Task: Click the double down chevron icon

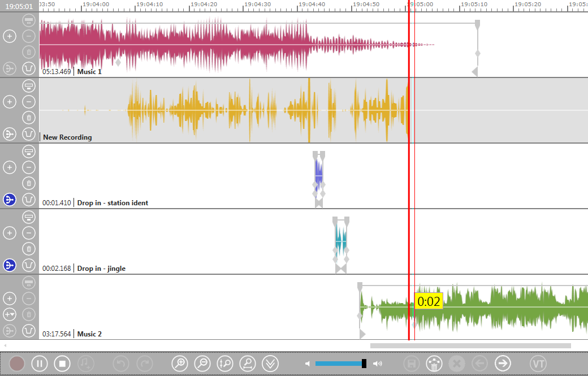Action: point(270,363)
